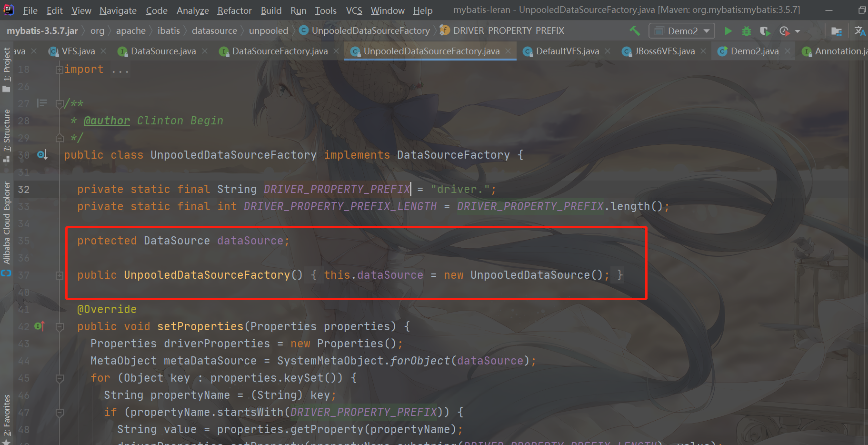Screen dimensions: 868x445
Task: Click the apache breadcrumb segment
Action: click(131, 31)
